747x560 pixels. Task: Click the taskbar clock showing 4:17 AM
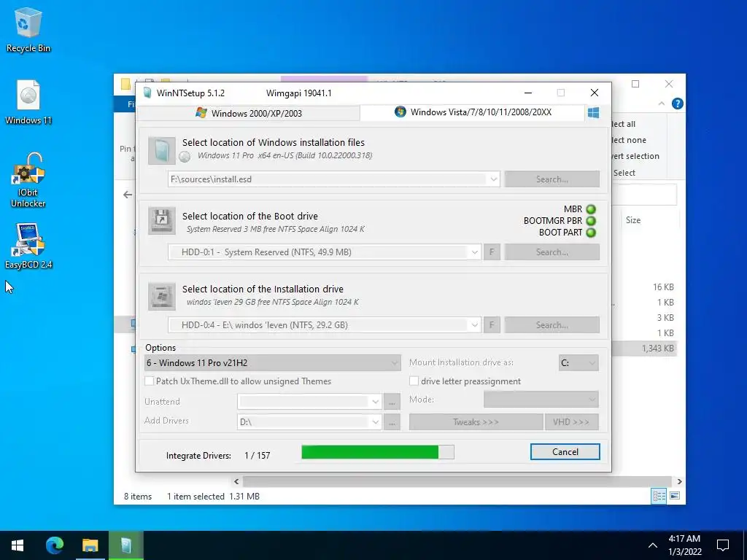[x=684, y=545]
